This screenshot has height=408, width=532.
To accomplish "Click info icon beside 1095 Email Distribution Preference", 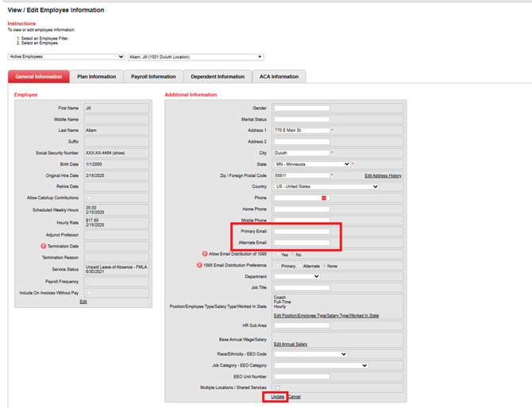I will click(199, 265).
